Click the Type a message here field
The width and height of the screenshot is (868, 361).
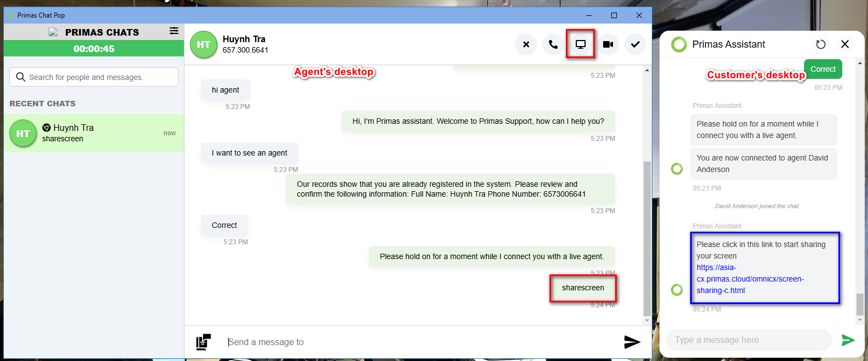[748, 340]
